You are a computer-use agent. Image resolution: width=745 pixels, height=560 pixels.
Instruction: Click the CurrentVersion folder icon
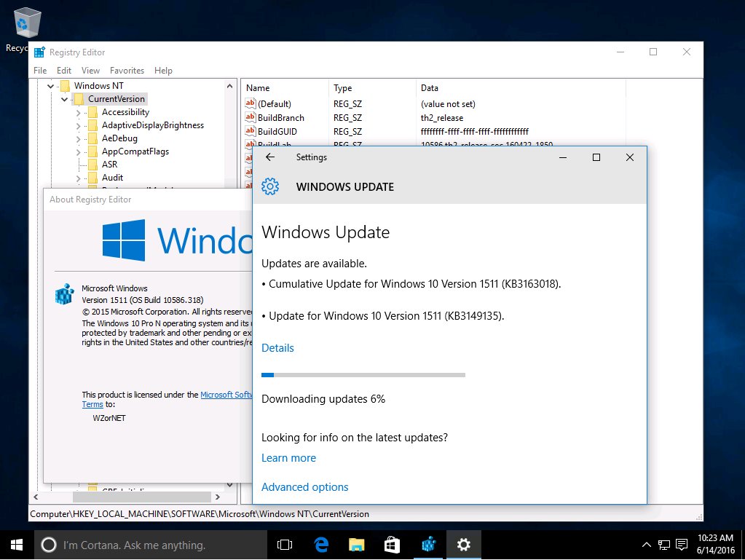79,99
